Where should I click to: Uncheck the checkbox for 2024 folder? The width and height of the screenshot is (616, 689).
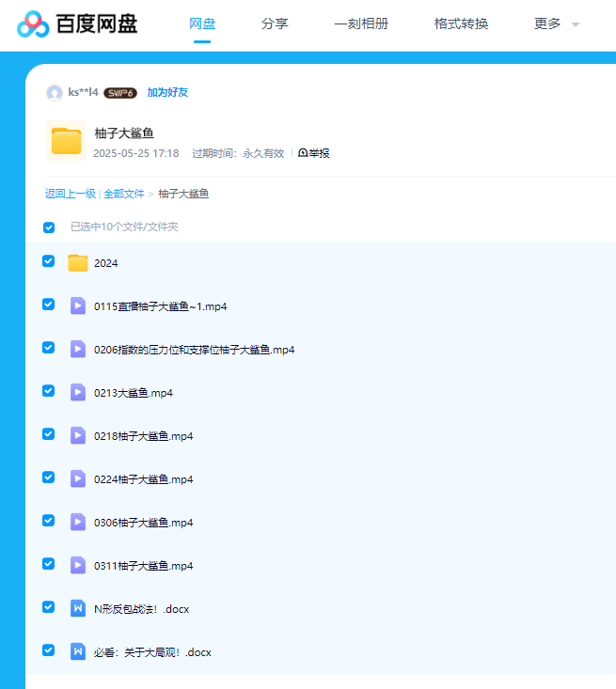coord(49,261)
